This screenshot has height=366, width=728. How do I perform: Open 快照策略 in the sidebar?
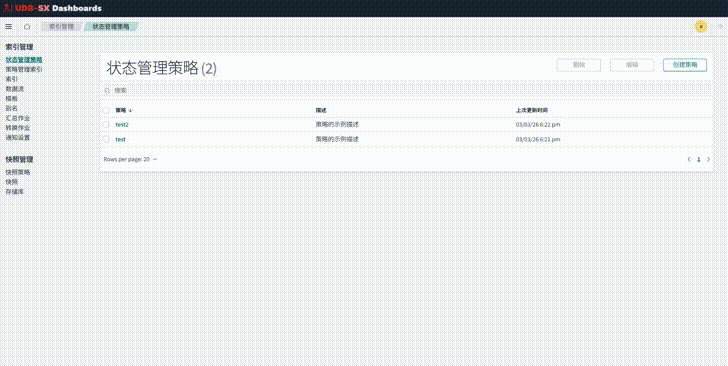tap(18, 172)
